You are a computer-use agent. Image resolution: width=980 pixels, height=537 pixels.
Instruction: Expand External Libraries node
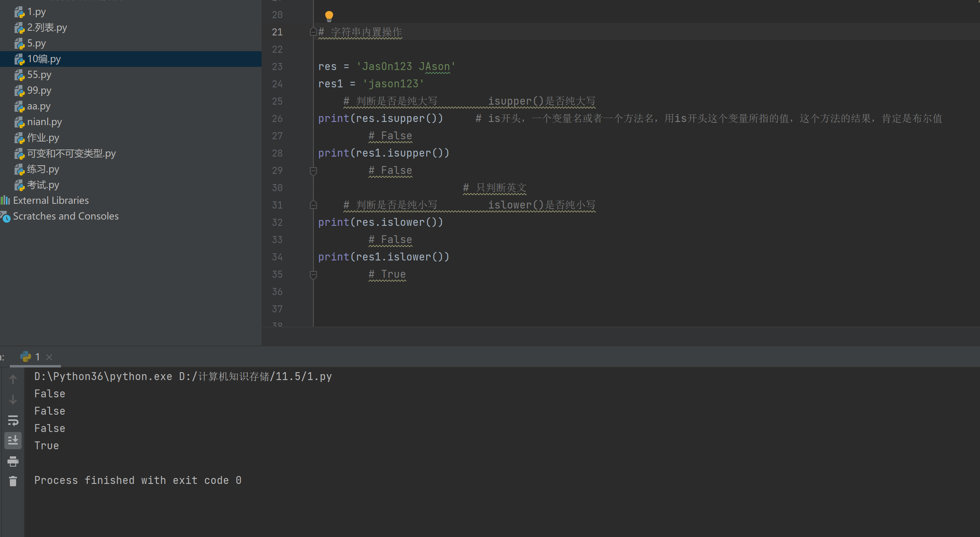[51, 201]
